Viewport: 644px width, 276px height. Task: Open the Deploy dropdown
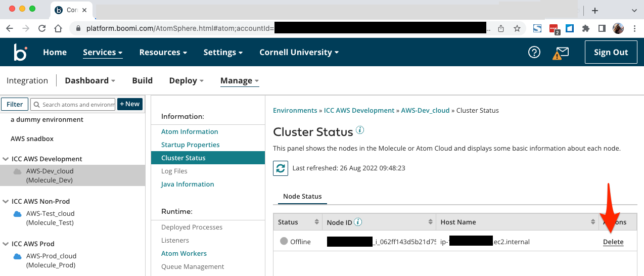click(x=187, y=80)
